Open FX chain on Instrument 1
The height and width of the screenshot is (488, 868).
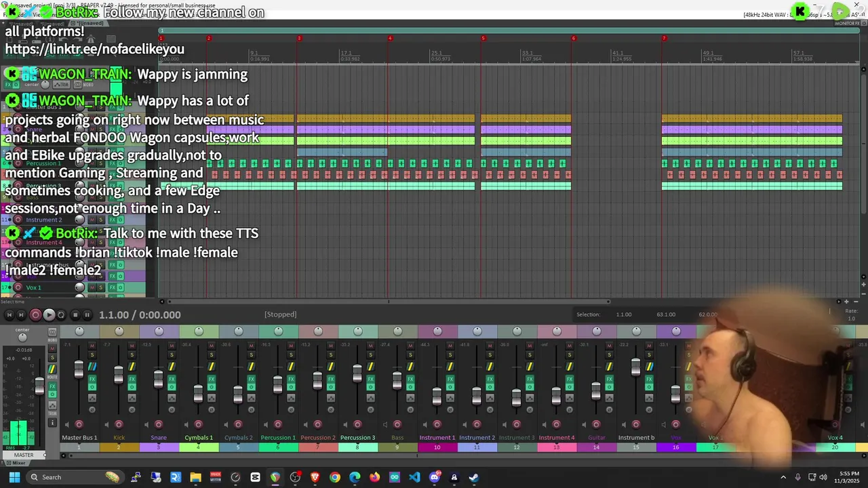(450, 380)
